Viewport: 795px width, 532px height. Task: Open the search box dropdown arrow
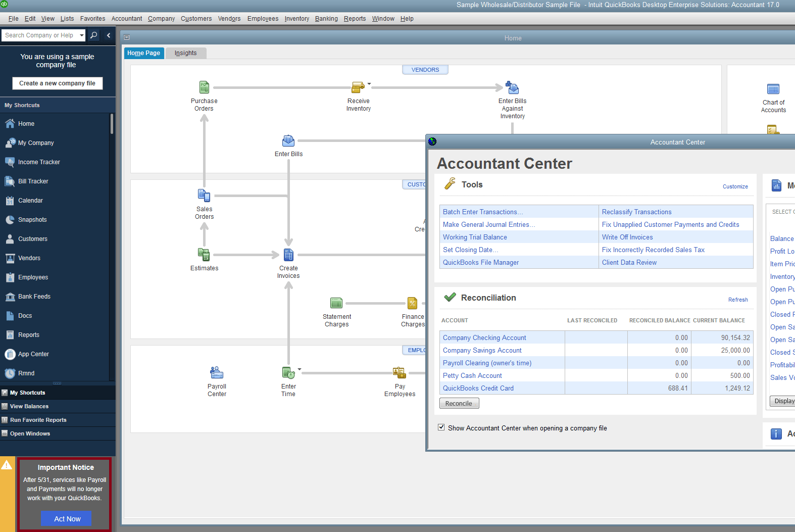pos(82,35)
